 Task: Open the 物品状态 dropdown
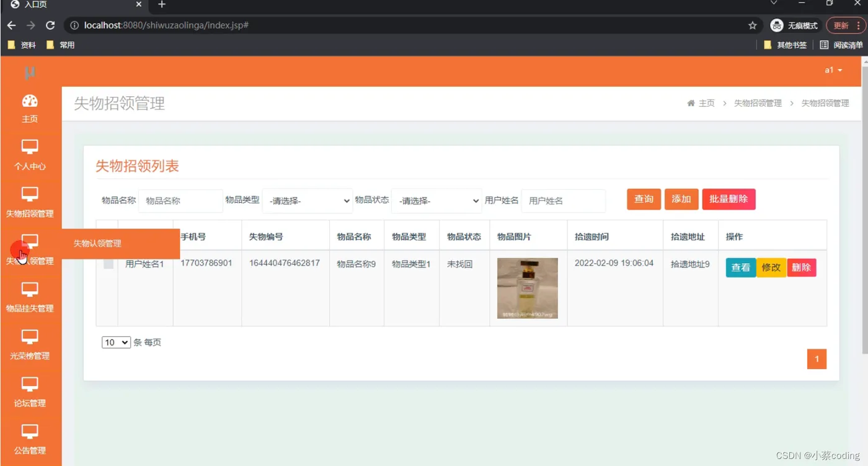(x=436, y=200)
